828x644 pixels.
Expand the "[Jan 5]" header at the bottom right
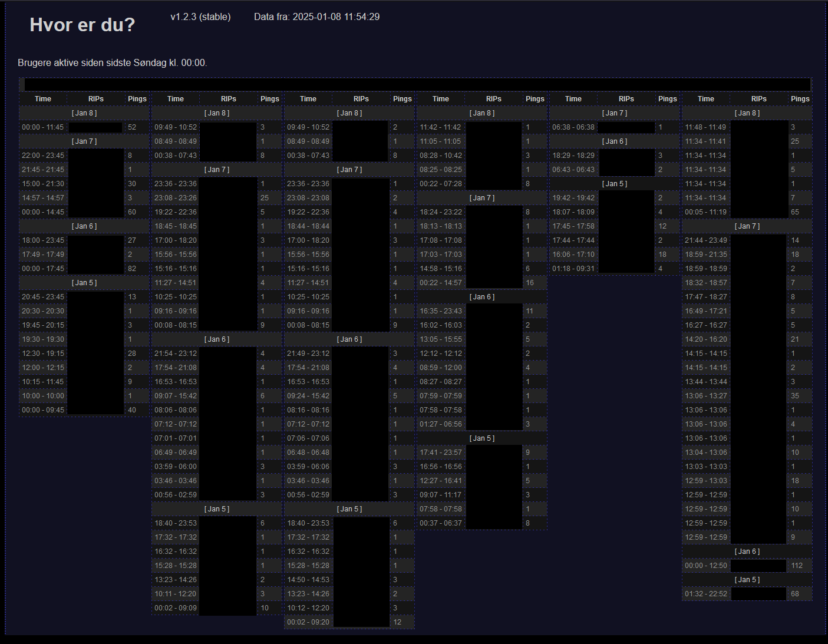tap(747, 579)
